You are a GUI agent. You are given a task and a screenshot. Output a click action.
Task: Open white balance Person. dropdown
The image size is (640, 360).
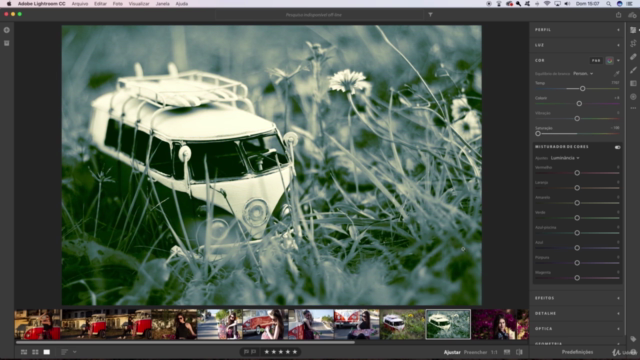(583, 73)
